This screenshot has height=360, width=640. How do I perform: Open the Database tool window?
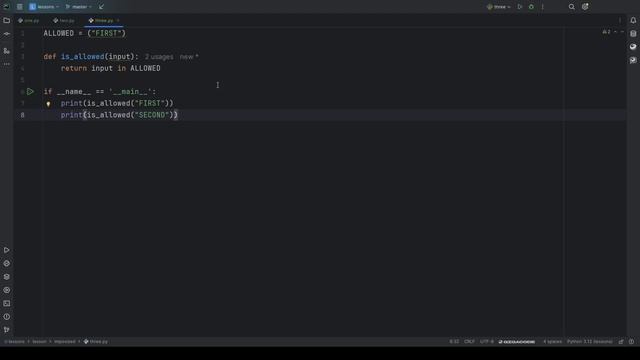[x=633, y=34]
